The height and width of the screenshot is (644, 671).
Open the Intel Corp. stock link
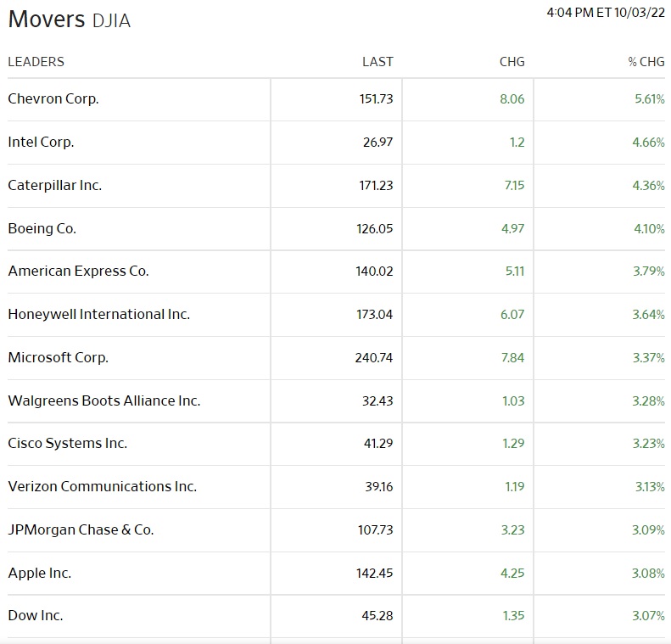click(41, 142)
